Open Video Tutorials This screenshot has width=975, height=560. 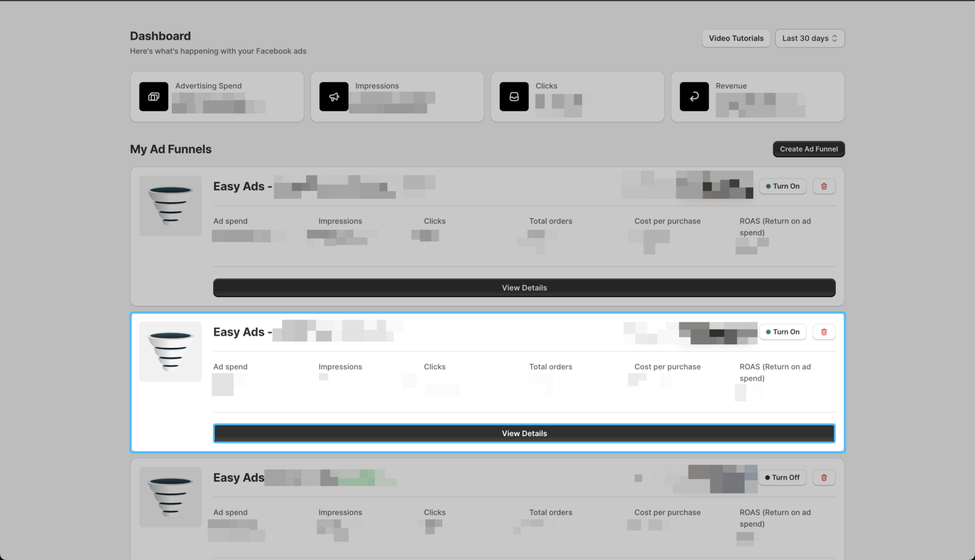736,38
